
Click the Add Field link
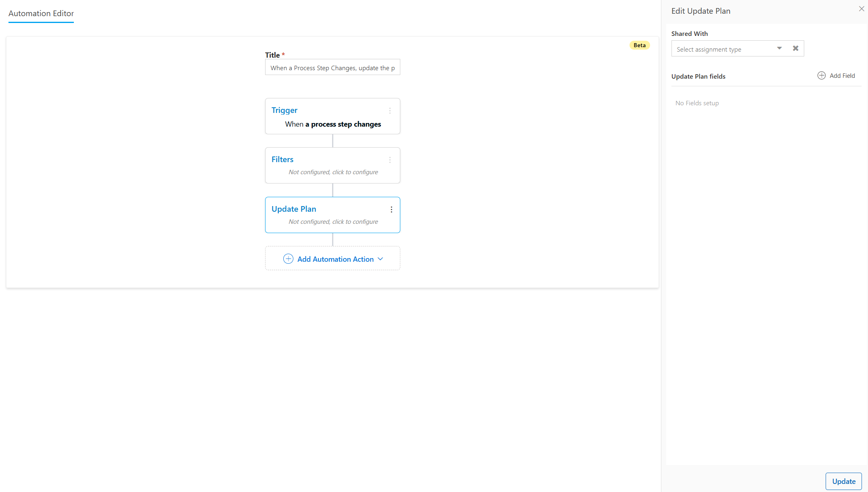point(842,76)
